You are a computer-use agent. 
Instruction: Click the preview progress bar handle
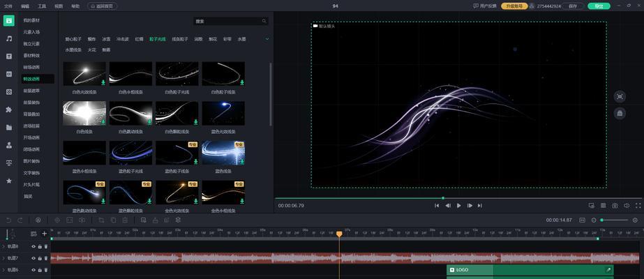click(443, 198)
